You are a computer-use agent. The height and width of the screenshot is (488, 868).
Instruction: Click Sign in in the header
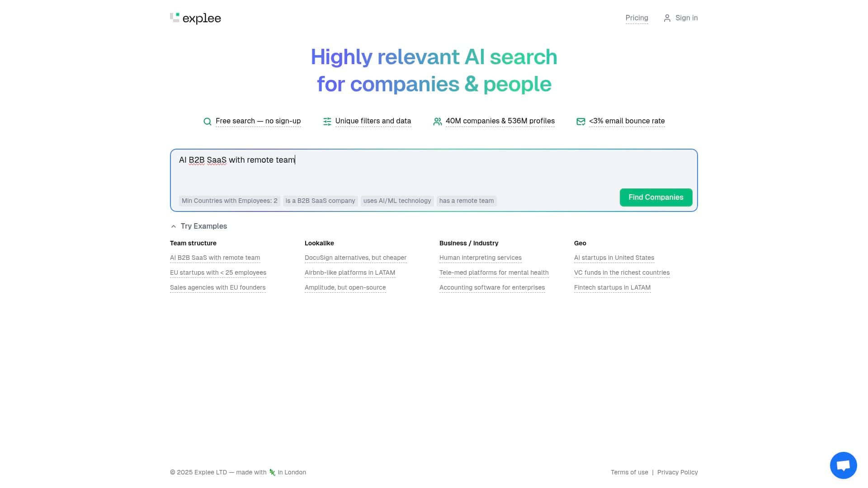686,18
